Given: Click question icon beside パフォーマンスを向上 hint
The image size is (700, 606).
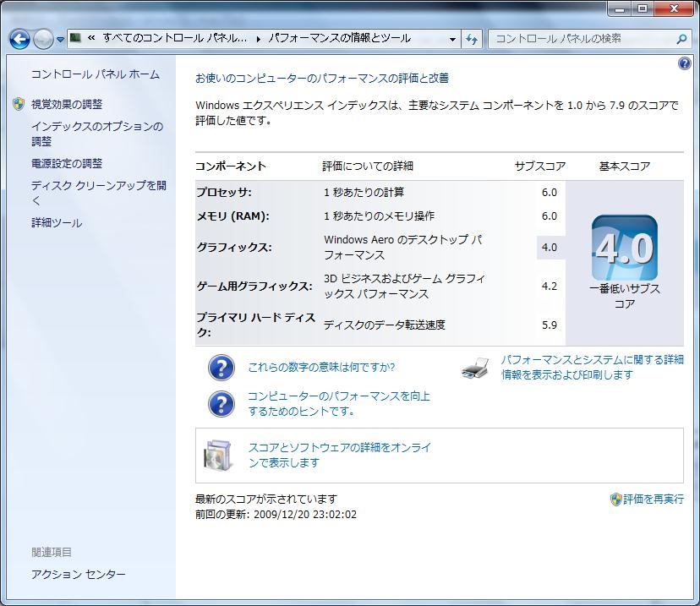Looking at the screenshot, I should pyautogui.click(x=221, y=404).
